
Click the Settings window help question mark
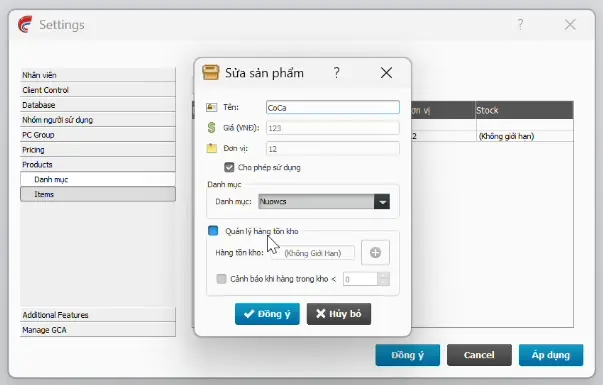click(520, 25)
